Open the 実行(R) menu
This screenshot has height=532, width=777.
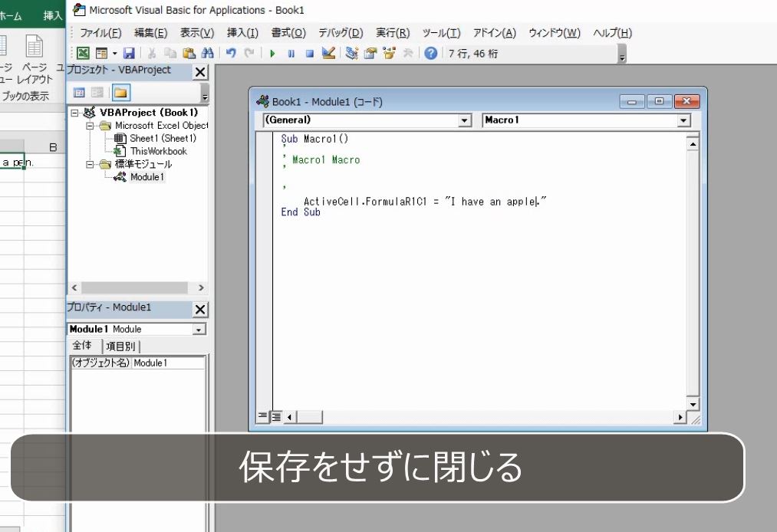393,33
